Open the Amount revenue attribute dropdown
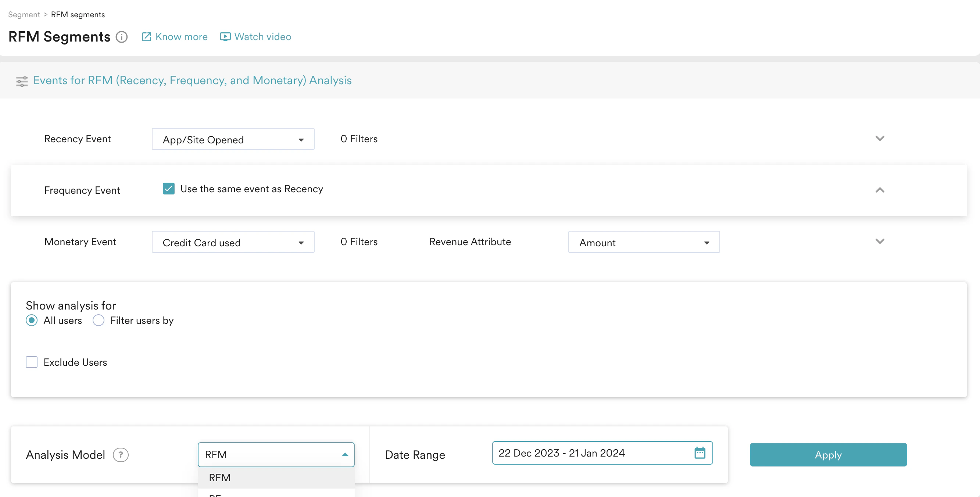 pyautogui.click(x=643, y=242)
